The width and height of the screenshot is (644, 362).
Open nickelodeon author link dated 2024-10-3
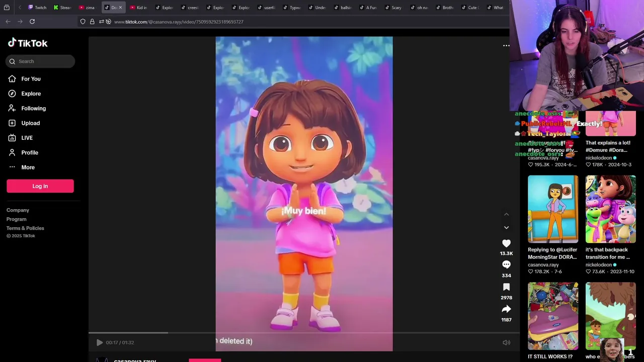point(598,158)
